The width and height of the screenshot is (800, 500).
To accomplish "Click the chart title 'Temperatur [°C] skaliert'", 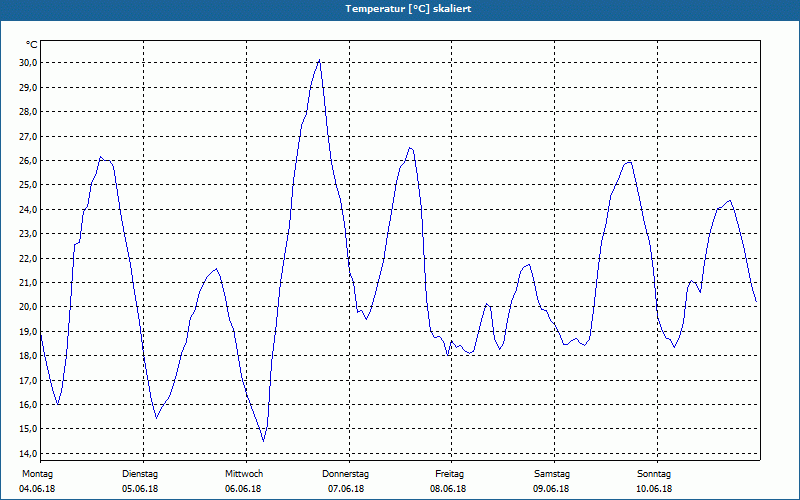I will coord(408,9).
